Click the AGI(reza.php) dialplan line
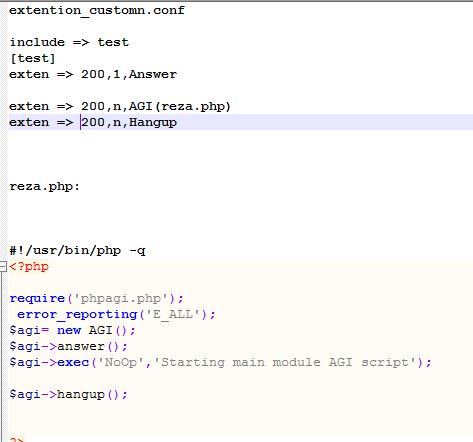473x442 pixels. pyautogui.click(x=120, y=106)
